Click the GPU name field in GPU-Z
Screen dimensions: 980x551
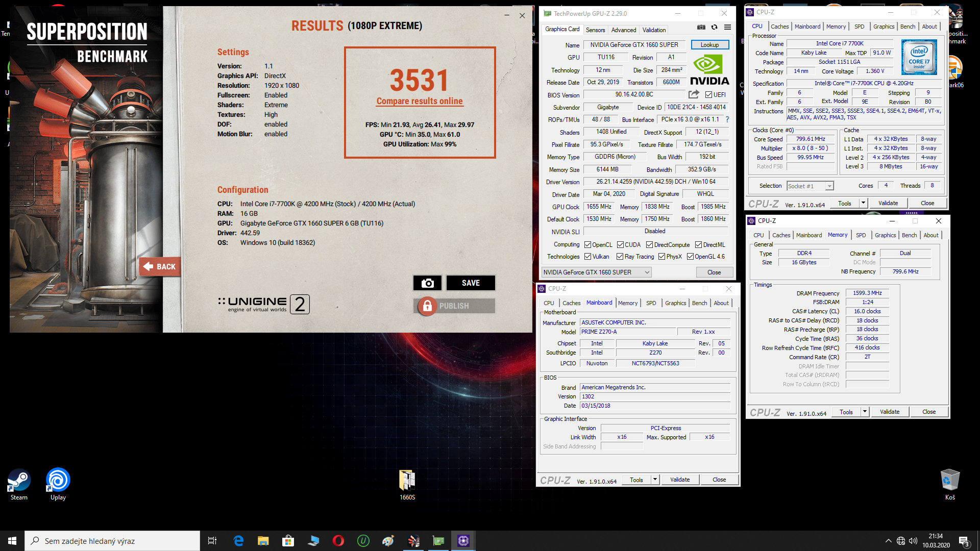coord(634,45)
